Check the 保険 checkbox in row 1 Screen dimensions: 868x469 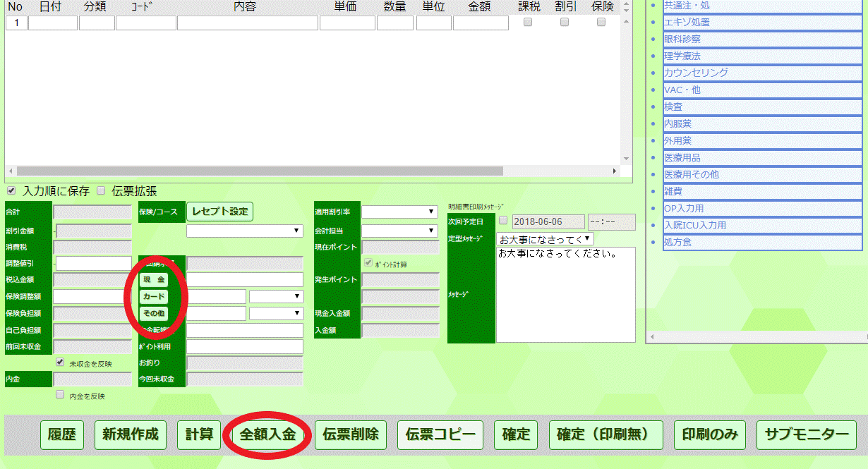point(601,23)
